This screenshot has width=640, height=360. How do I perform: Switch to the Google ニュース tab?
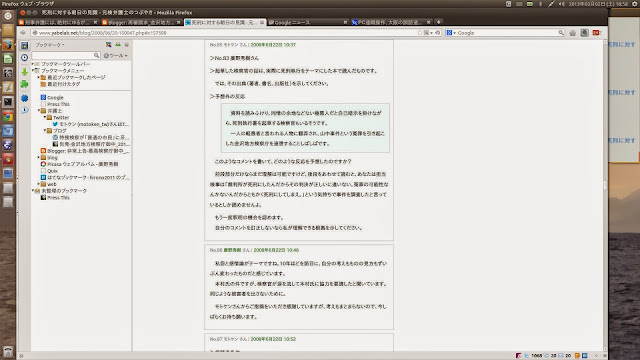point(308,22)
